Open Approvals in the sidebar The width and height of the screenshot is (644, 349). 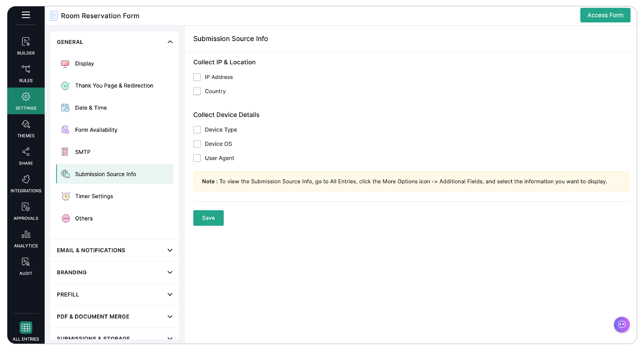[x=26, y=211]
